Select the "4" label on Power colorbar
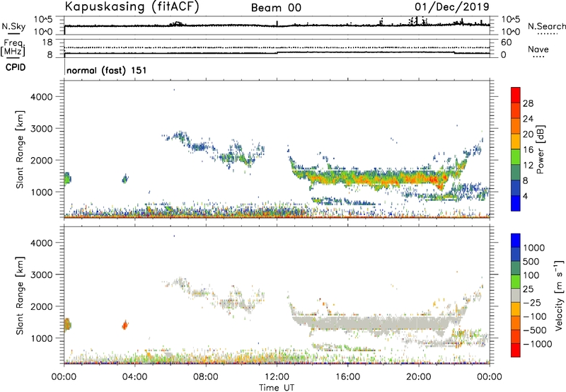Image resolution: width=566 pixels, height=392 pixels. tap(525, 196)
